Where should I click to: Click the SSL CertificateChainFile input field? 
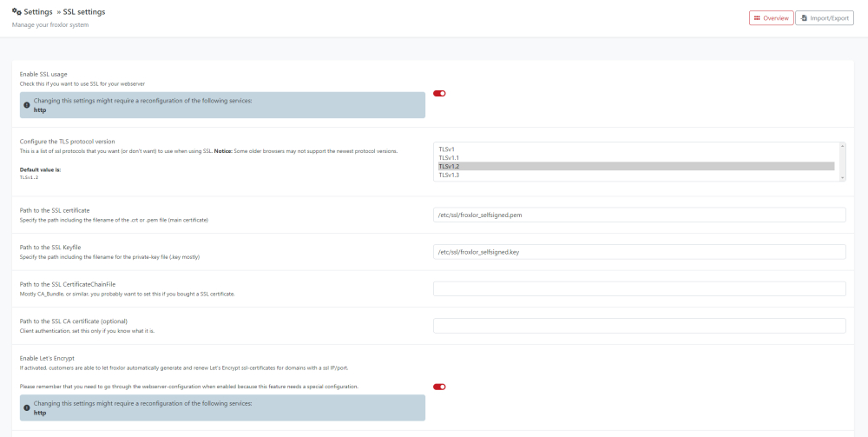coord(639,288)
